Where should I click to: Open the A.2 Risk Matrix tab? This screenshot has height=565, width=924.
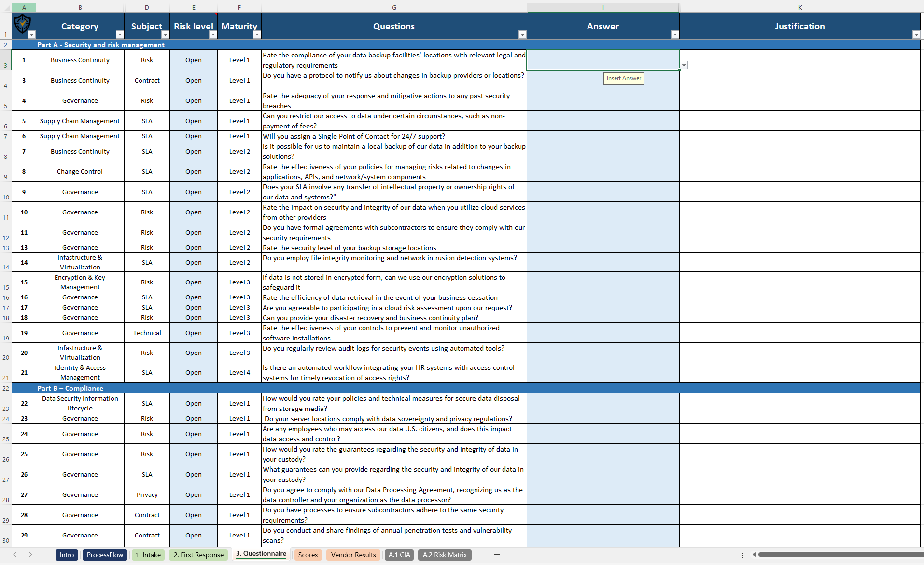click(x=444, y=555)
